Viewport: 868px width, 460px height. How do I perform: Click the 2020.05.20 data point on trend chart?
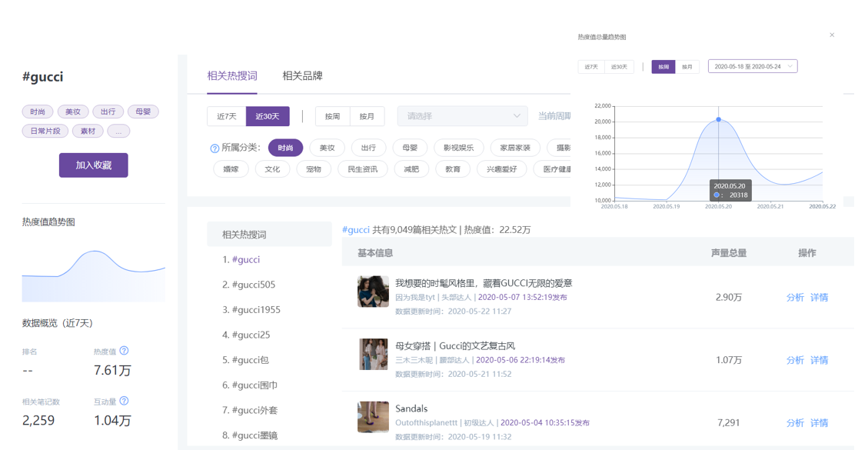coord(719,119)
